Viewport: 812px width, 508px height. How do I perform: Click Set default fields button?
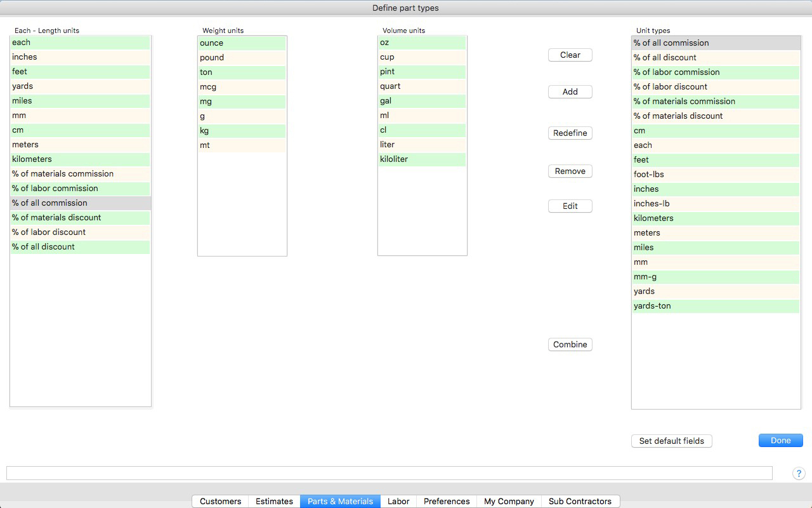click(x=671, y=441)
